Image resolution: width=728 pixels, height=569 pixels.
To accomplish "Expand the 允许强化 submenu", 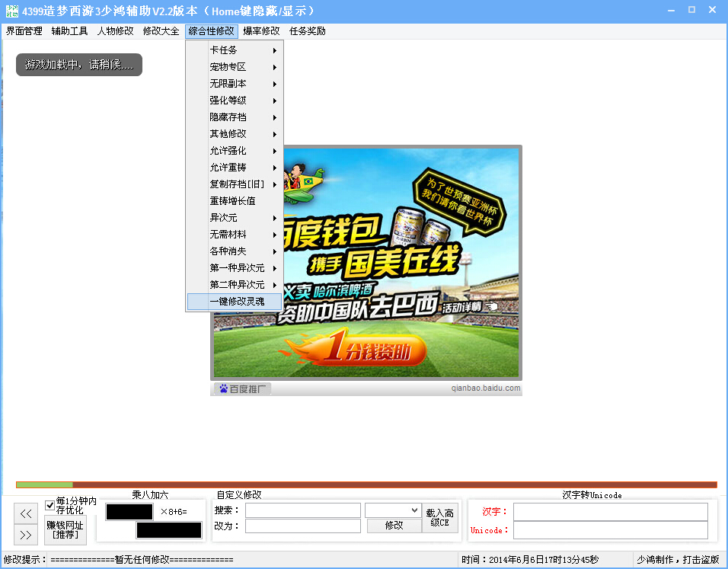I will click(235, 151).
